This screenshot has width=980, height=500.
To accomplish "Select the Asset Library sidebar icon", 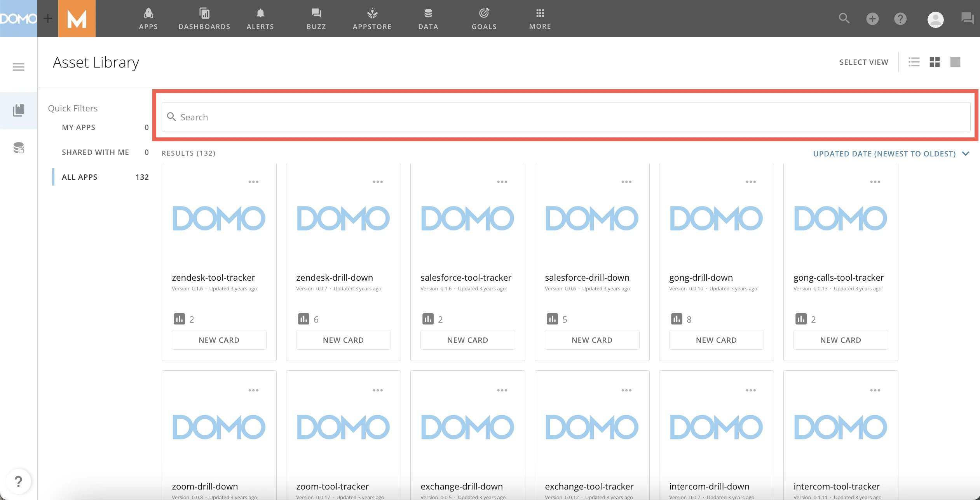I will [19, 110].
